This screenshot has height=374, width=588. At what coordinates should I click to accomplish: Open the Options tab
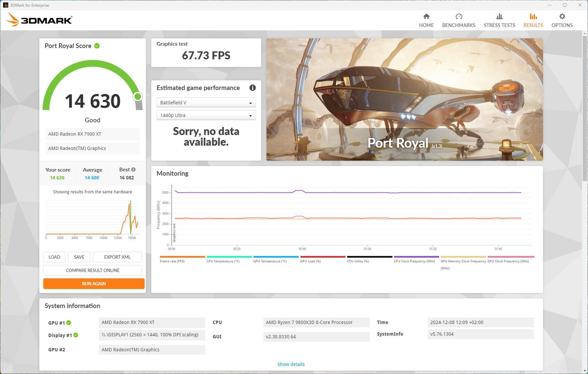tap(562, 20)
